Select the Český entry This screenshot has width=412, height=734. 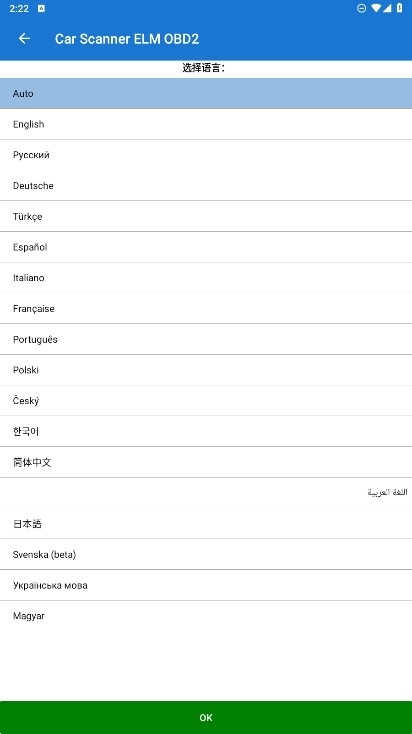206,401
